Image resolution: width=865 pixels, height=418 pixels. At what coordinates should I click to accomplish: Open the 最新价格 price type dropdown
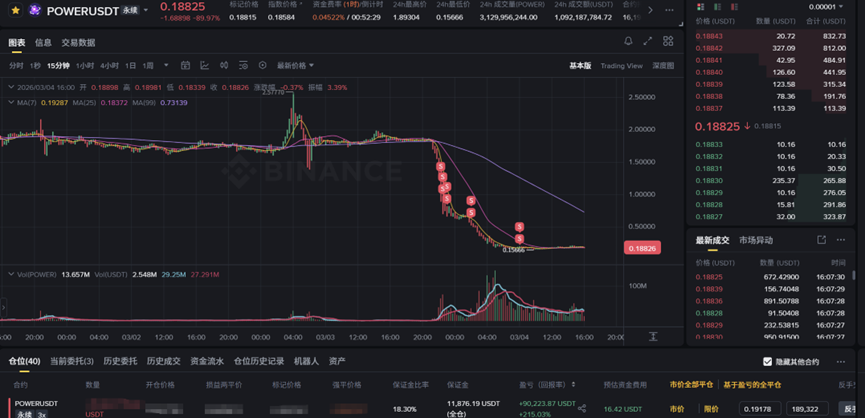point(295,66)
